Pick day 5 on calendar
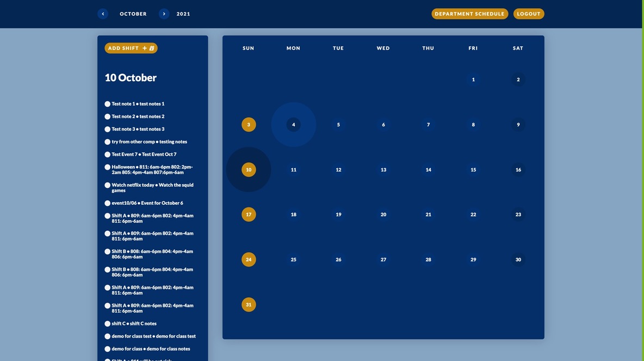The width and height of the screenshot is (644, 361). tap(338, 125)
